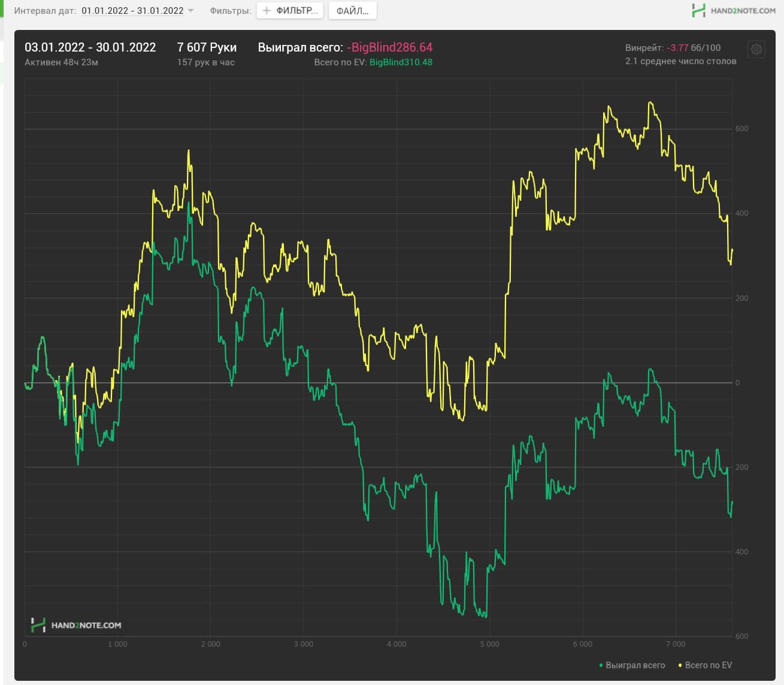
Task: Click the Hand2Note logo at top right
Action: tap(734, 10)
